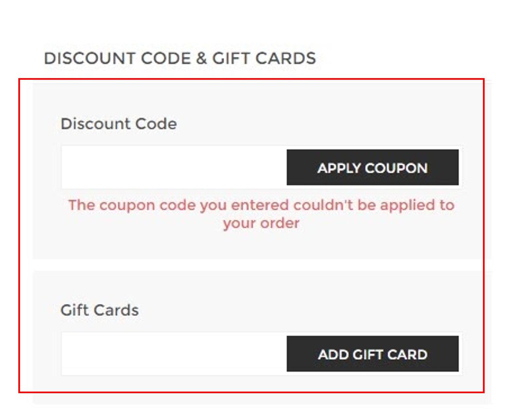This screenshot has width=515, height=420.
Task: Focus the discount code input field
Action: [174, 167]
